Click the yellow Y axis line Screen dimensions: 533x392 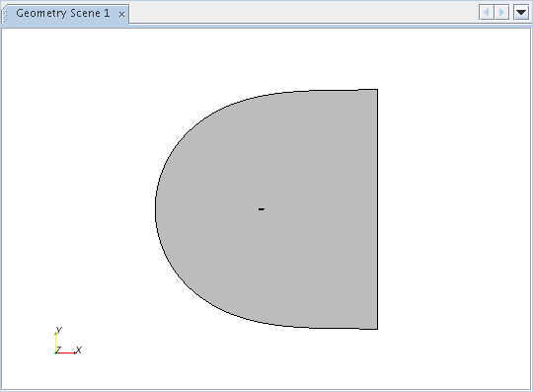(55, 343)
